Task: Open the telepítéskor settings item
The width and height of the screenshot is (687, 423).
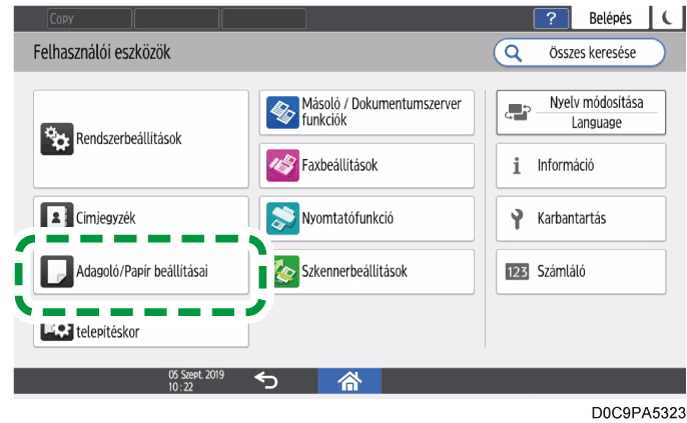Action: point(141,334)
